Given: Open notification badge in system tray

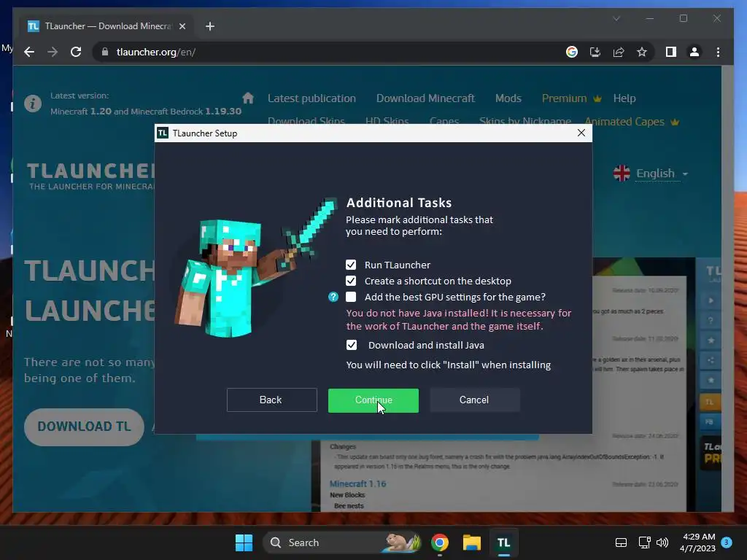Looking at the screenshot, I should click(x=727, y=542).
